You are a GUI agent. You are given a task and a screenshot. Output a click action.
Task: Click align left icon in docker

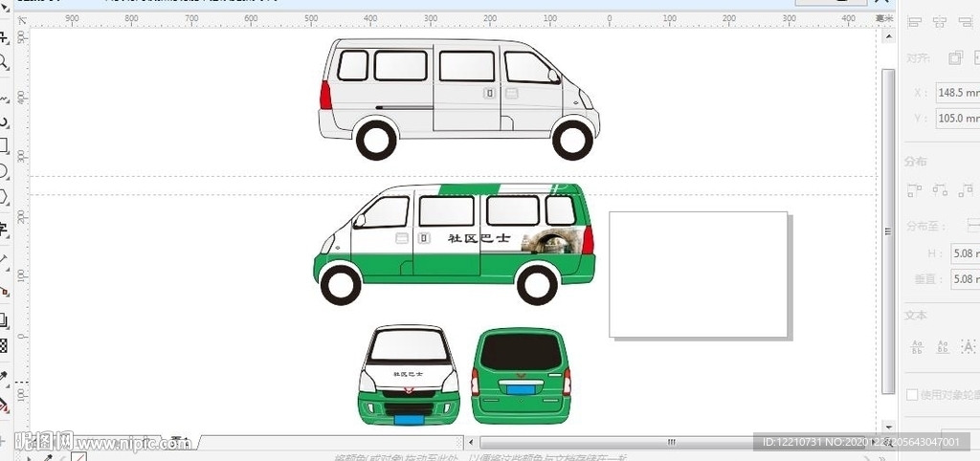click(914, 23)
